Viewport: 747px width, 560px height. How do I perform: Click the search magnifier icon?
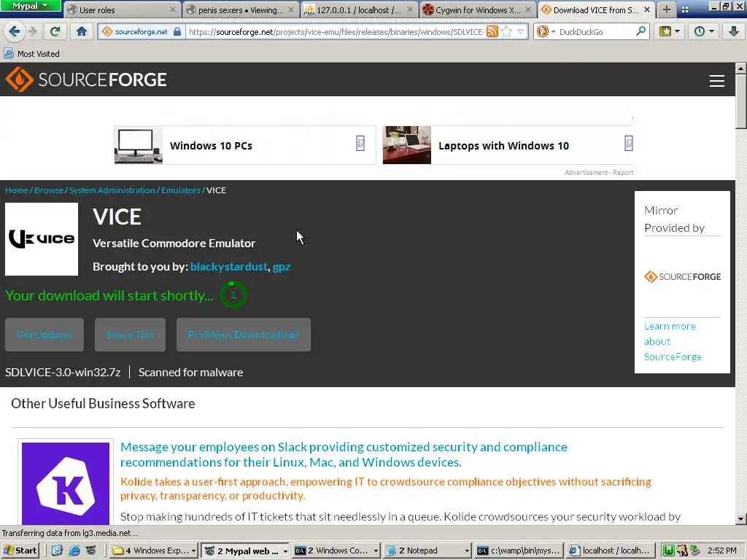(640, 31)
